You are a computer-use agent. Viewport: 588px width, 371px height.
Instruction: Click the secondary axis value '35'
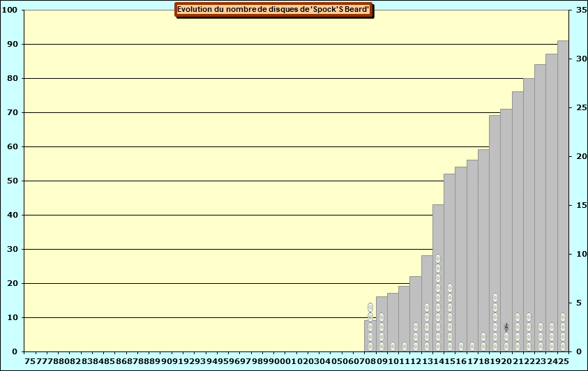pyautogui.click(x=582, y=10)
